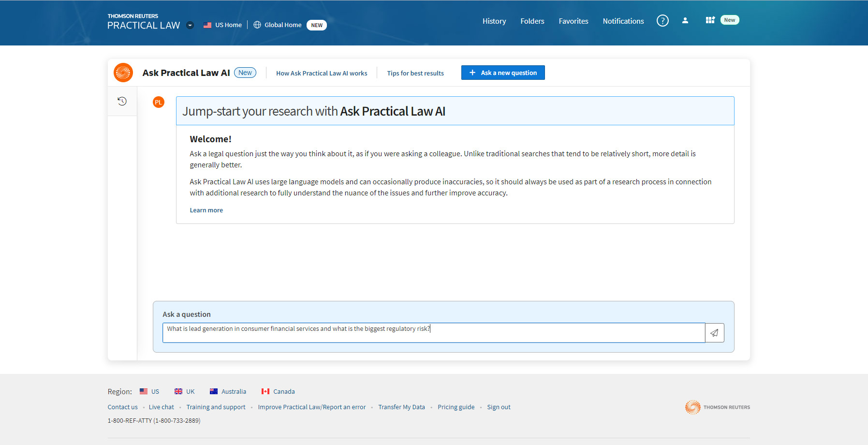Open the Contact us link
This screenshot has width=868, height=445.
pos(123,407)
